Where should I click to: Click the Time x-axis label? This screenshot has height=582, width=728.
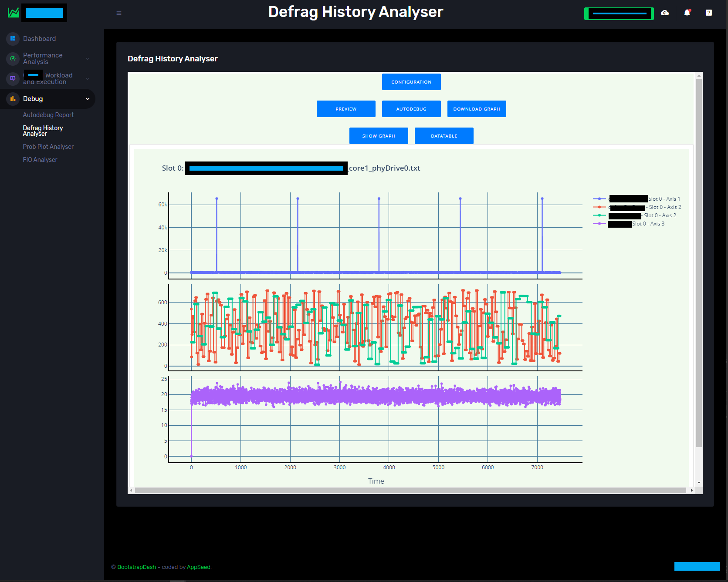click(376, 481)
